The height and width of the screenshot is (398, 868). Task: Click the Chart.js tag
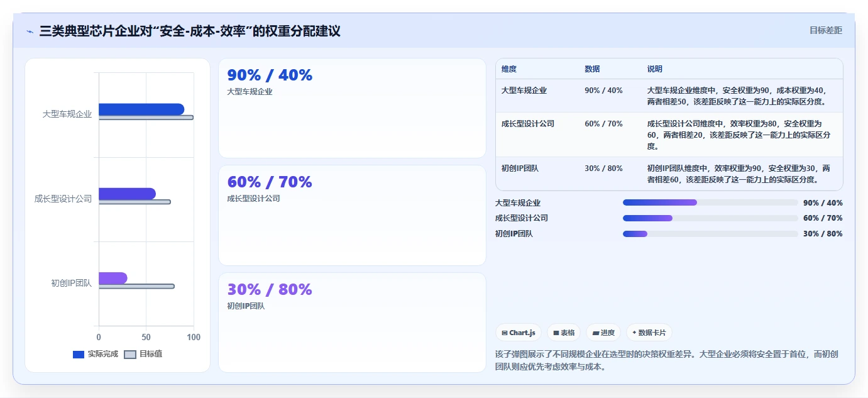coord(519,333)
